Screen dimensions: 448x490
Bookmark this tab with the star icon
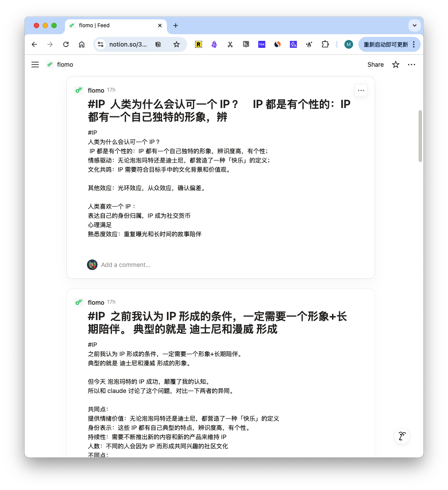[177, 44]
